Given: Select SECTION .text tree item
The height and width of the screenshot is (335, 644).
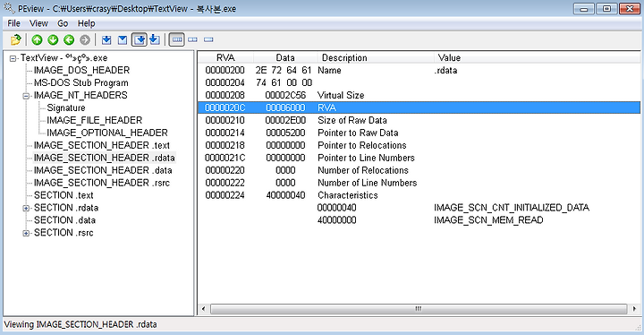Looking at the screenshot, I should point(64,195).
